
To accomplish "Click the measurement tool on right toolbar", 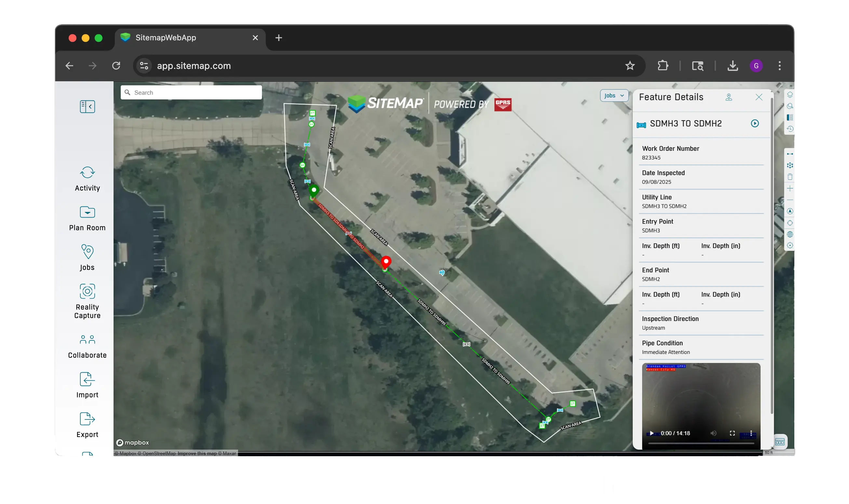I will 790,154.
